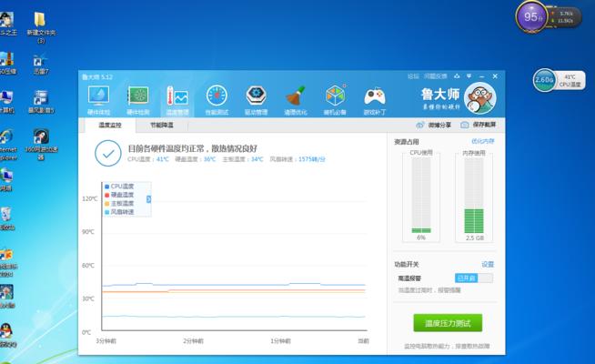The image size is (595, 364).
Task: Click the 鲁大师 mascot avatar
Action: click(480, 98)
